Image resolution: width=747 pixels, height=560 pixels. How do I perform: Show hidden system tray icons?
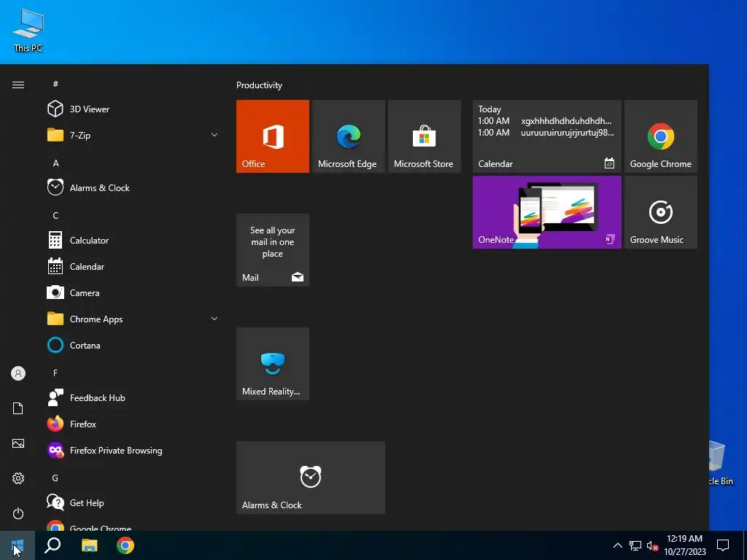coord(617,545)
